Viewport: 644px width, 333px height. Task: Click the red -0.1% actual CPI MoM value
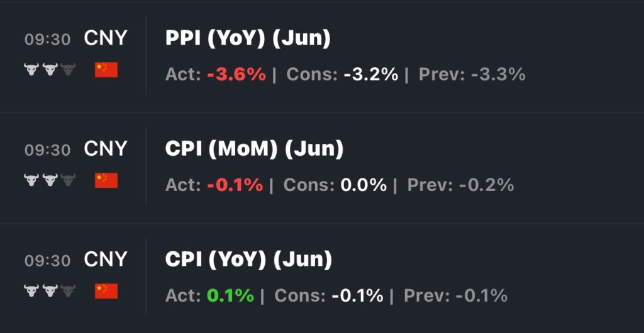[x=235, y=185]
